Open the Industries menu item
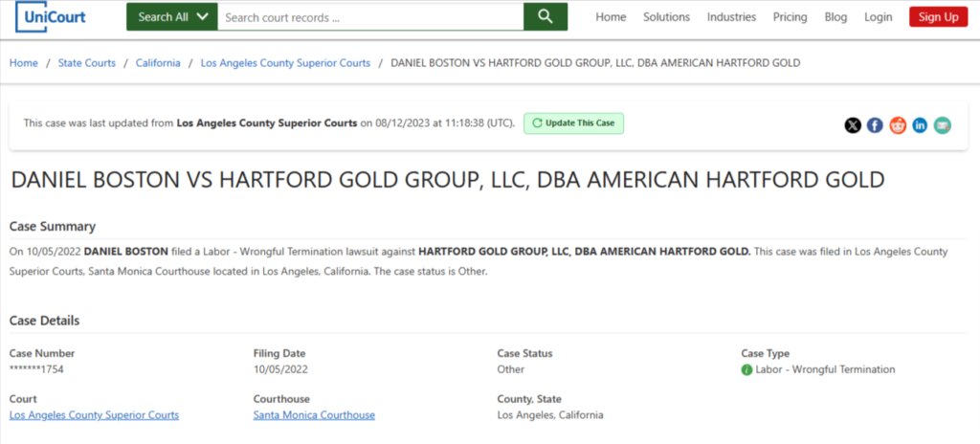The height and width of the screenshot is (444, 980). 731,17
